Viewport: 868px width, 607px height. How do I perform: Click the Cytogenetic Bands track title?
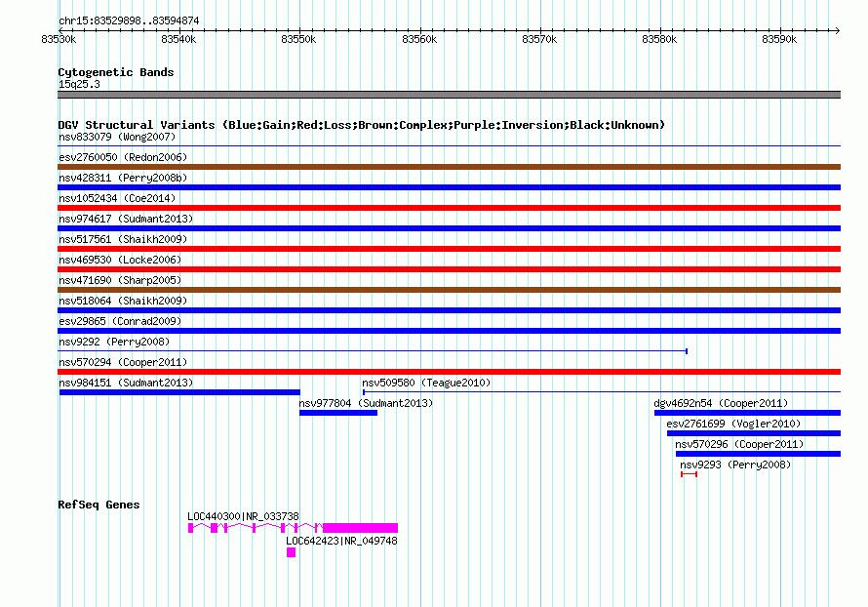(116, 72)
